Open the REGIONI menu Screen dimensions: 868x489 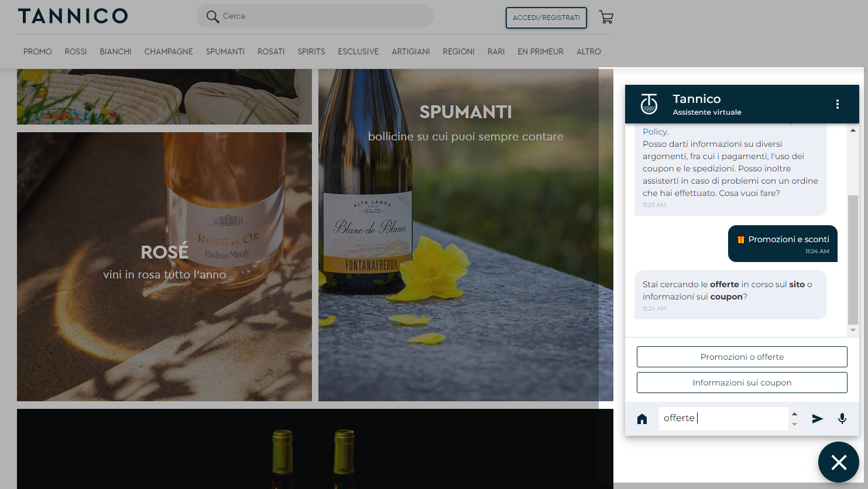click(458, 51)
